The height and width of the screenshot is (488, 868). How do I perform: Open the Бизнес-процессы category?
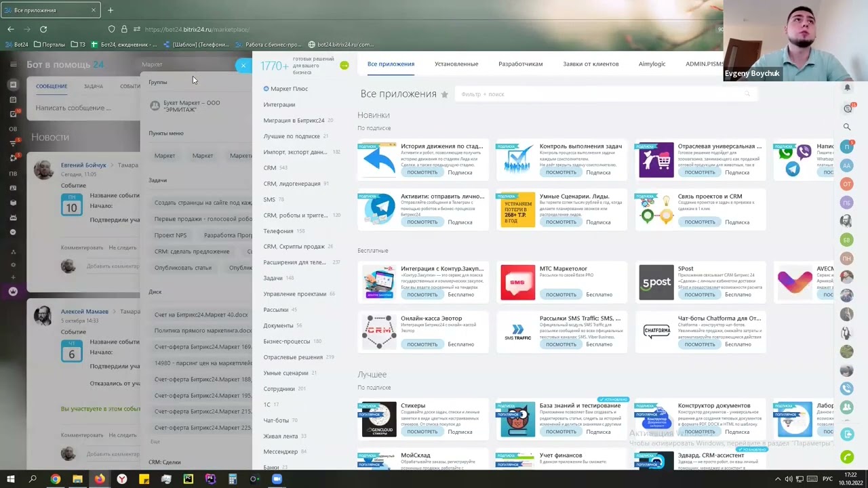[286, 342]
